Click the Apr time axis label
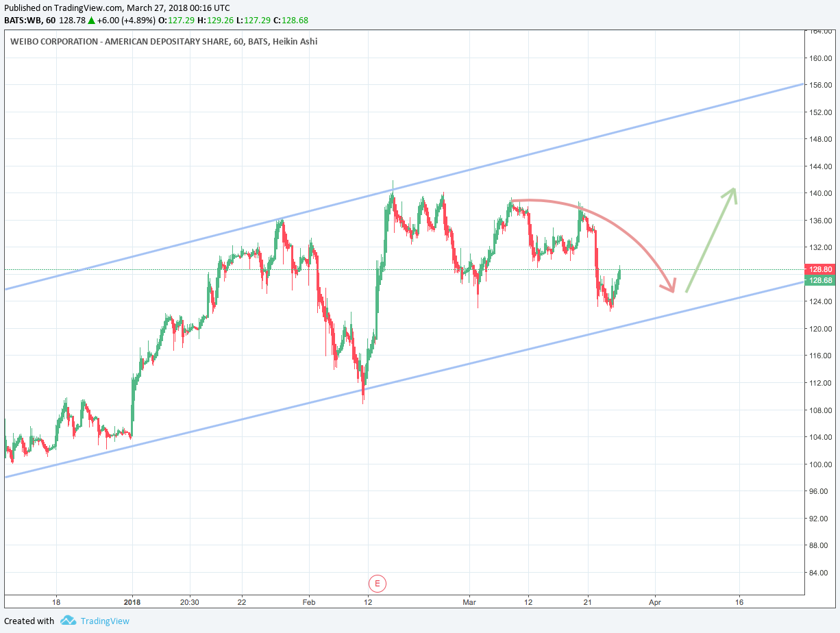840x633 pixels. (x=655, y=602)
